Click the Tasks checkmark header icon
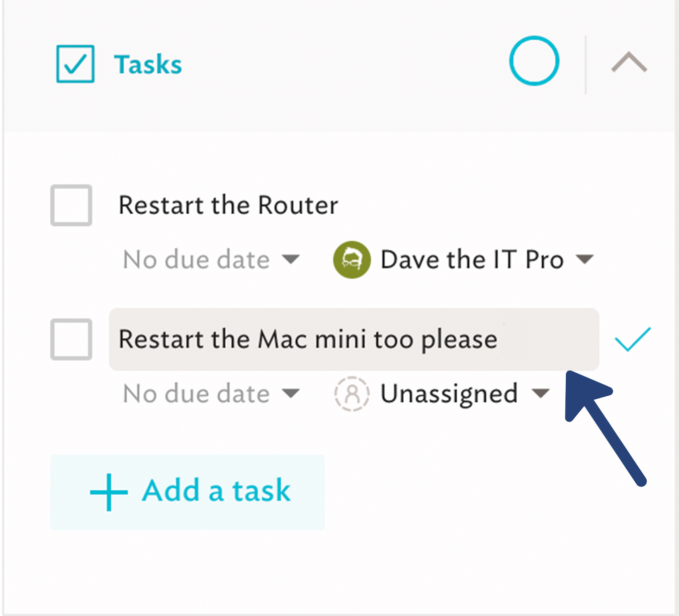The width and height of the screenshot is (679, 616). [x=75, y=64]
